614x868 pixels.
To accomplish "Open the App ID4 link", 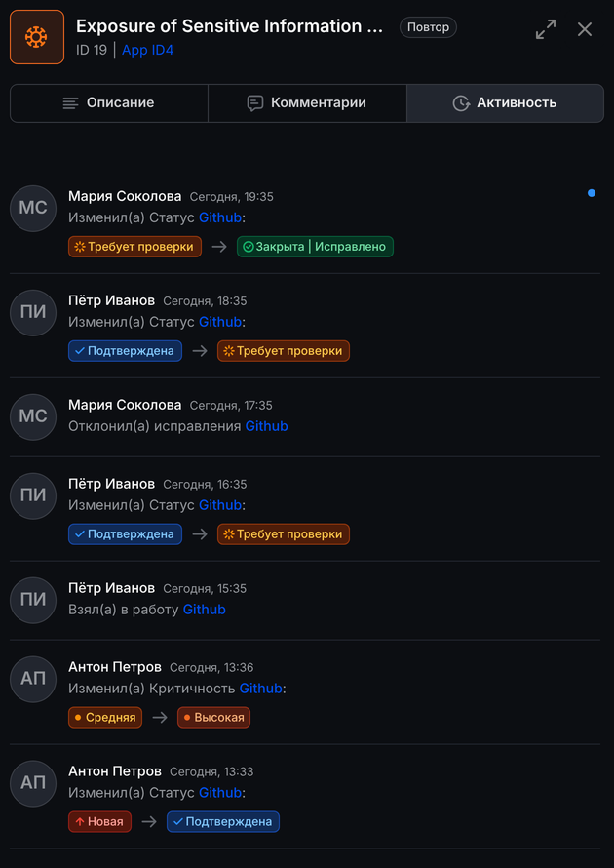I will (148, 50).
